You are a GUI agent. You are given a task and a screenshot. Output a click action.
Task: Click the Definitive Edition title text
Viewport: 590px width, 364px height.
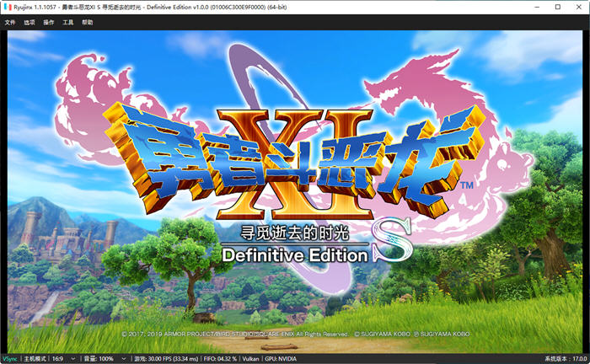click(295, 255)
